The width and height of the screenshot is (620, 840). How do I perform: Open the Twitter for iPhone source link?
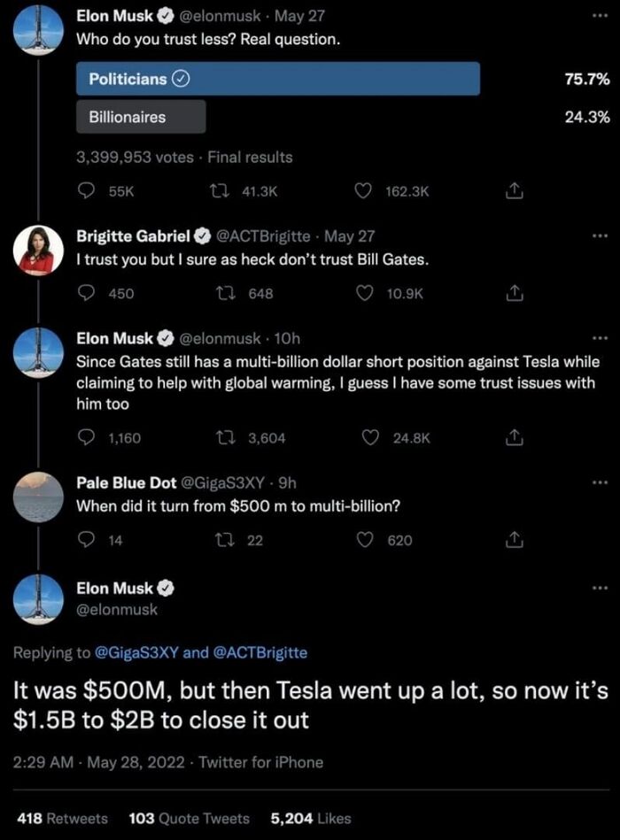pos(261,762)
